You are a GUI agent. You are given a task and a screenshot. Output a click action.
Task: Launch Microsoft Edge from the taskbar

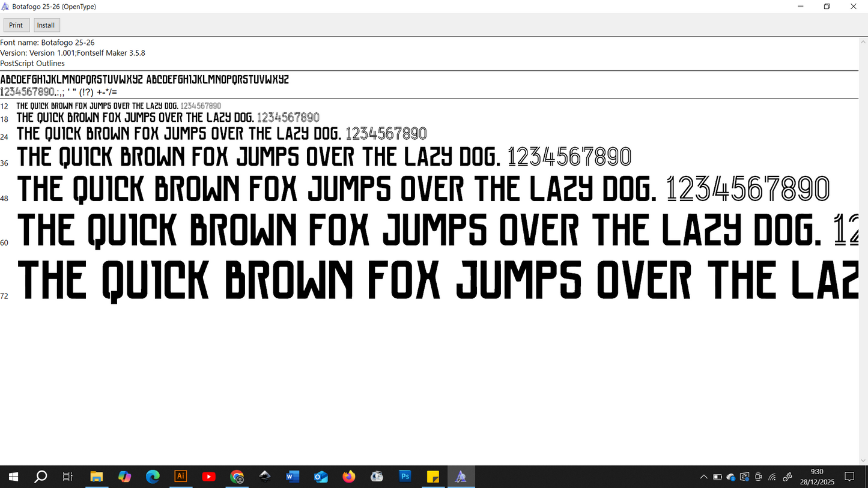pos(153,476)
